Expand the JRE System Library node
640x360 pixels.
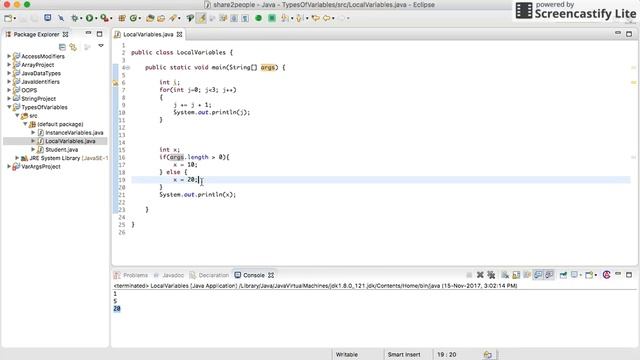coord(17,158)
